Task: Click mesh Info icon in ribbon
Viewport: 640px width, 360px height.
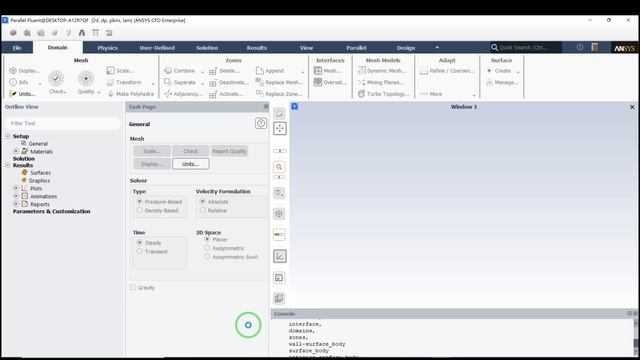Action: 13,82
